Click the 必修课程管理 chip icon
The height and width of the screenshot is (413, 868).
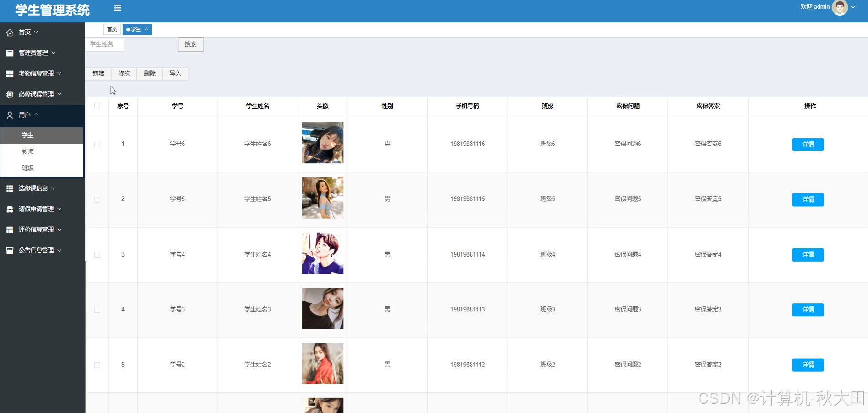pos(10,94)
